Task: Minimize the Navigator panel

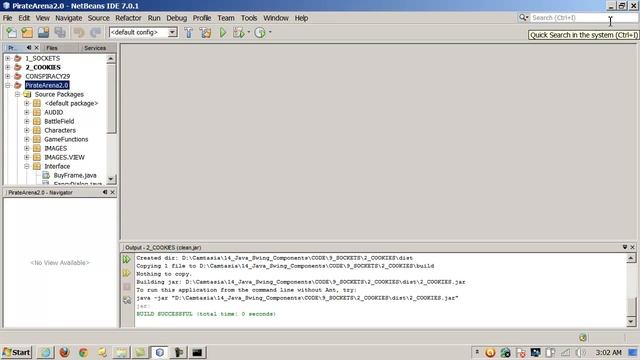Action: [105, 192]
